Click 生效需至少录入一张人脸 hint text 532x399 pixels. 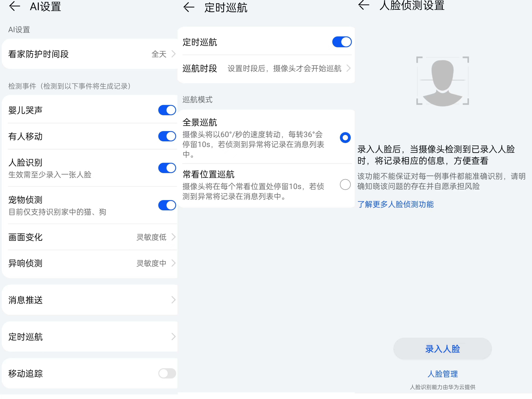[x=50, y=175]
